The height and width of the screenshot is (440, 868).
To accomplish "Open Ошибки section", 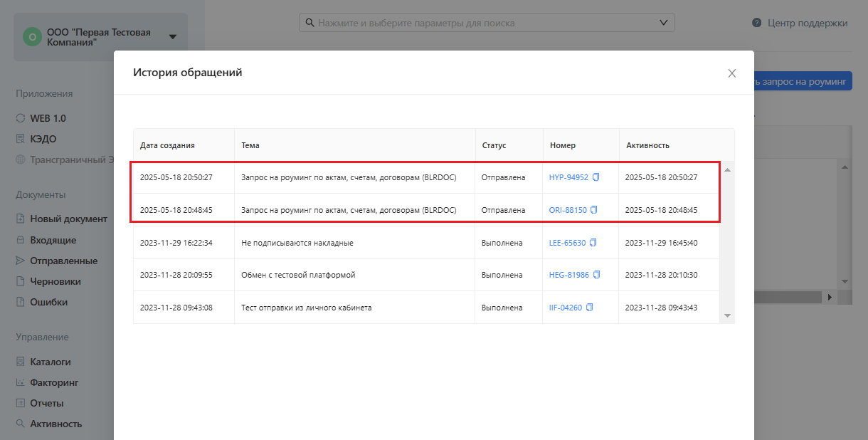I will (x=48, y=302).
